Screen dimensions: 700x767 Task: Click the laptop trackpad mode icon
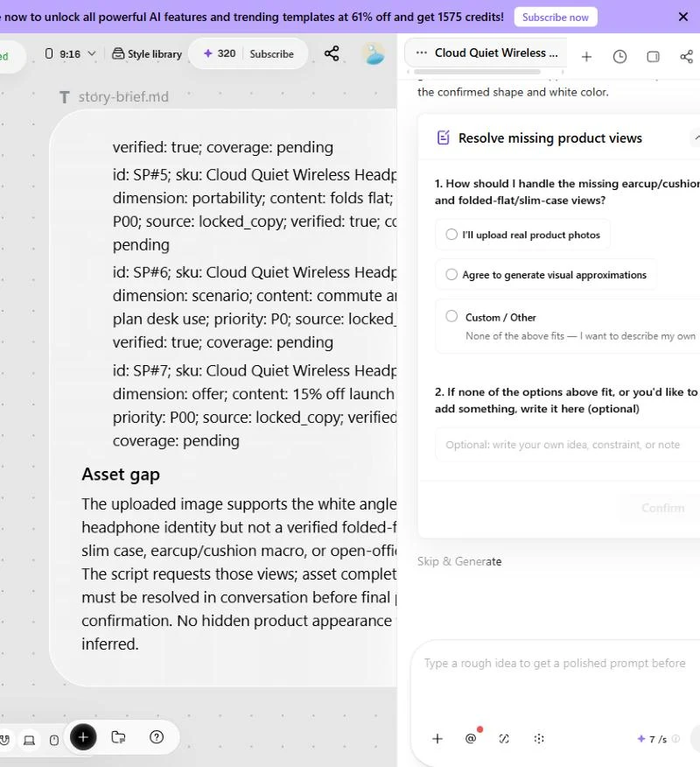(x=30, y=740)
